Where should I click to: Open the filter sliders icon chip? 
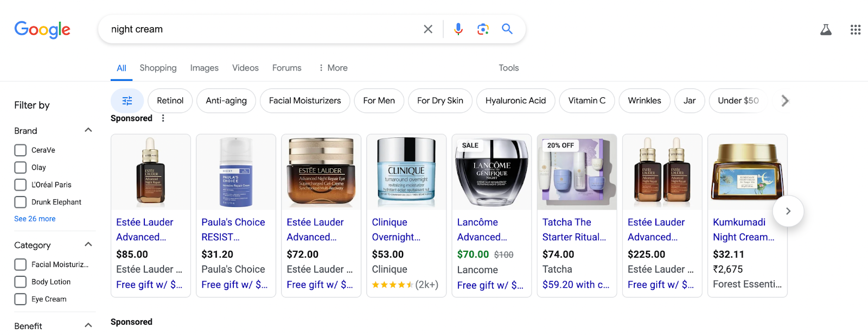pos(127,101)
